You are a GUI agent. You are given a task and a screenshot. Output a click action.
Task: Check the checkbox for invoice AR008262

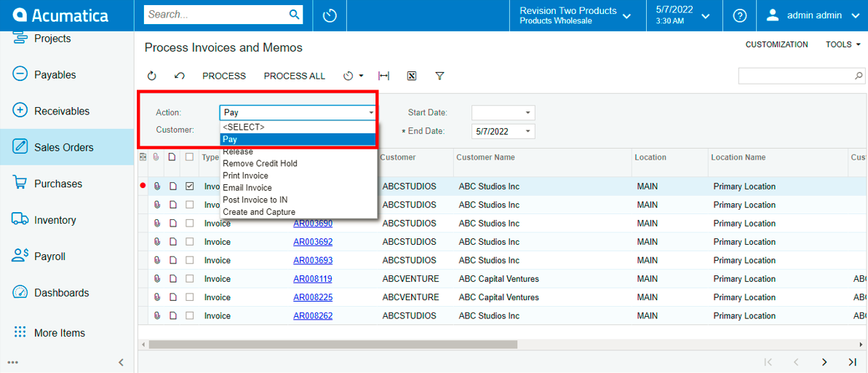pos(189,315)
